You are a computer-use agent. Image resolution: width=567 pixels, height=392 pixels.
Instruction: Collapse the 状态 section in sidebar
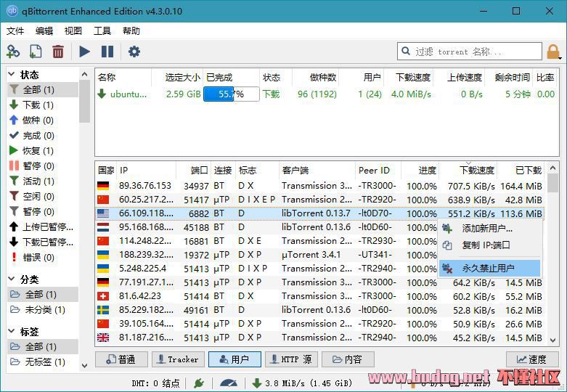(x=12, y=75)
